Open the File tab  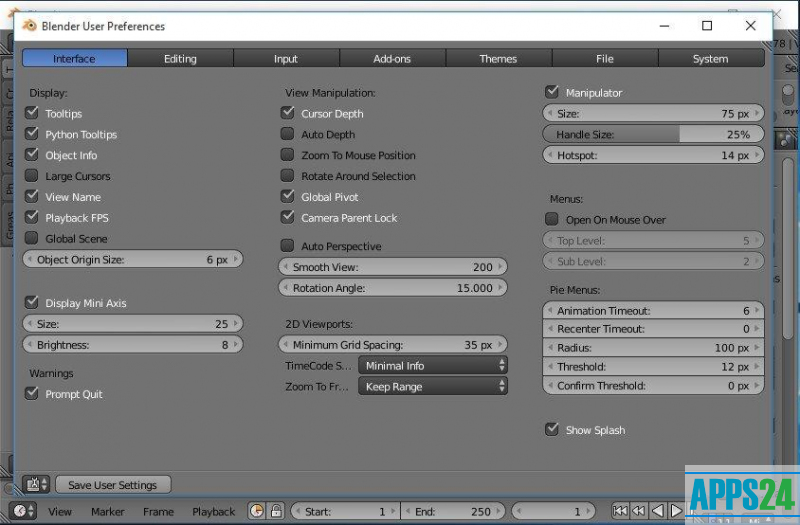coord(605,58)
